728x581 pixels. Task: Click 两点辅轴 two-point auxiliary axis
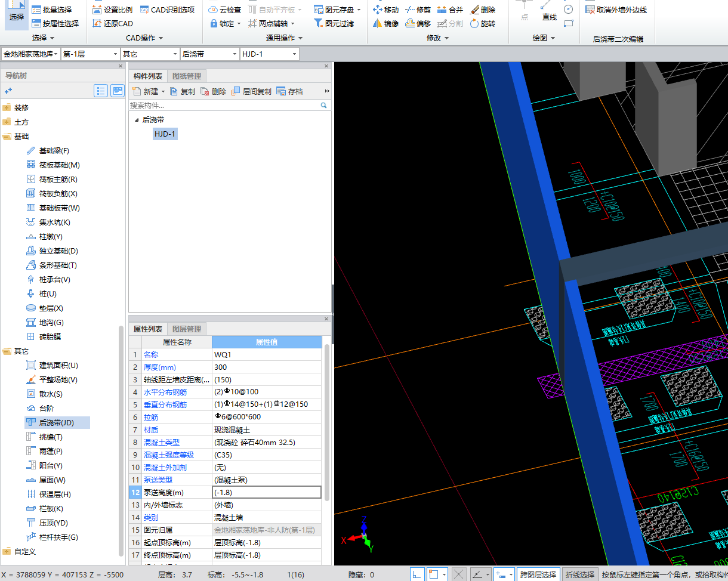tap(272, 24)
